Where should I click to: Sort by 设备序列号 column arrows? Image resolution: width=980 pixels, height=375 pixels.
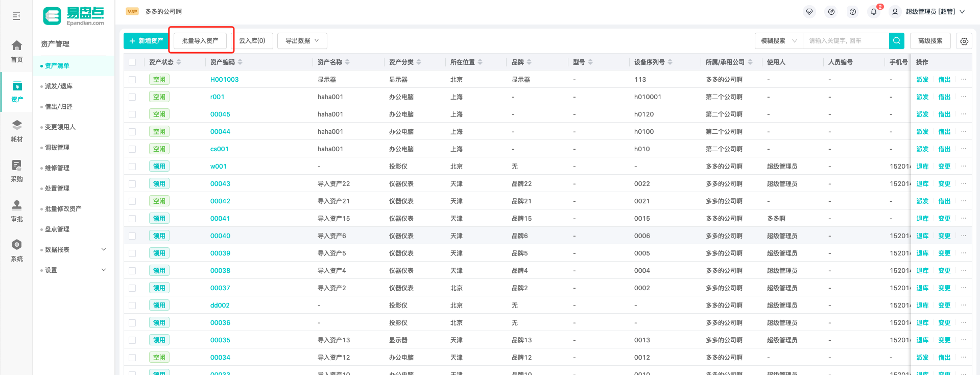(x=670, y=62)
